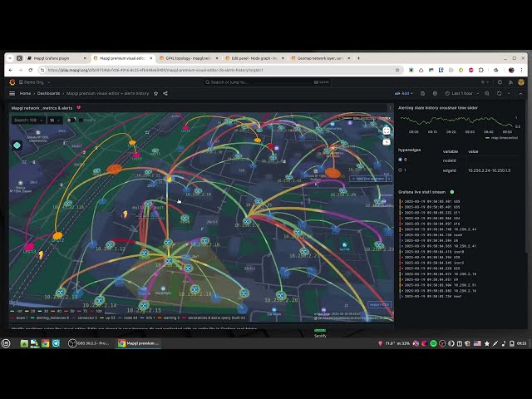This screenshot has width=532, height=399.
Task: Click the teal layers icon on the map
Action: pyautogui.click(x=17, y=145)
